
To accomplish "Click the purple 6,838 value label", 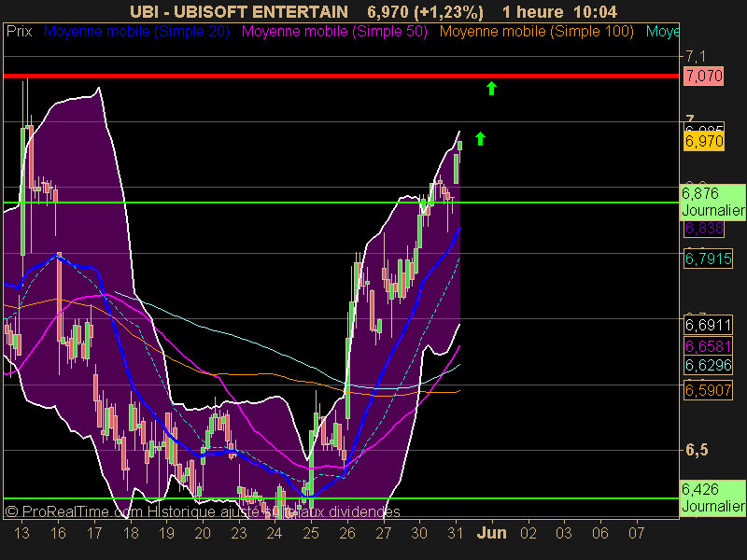I will (704, 229).
